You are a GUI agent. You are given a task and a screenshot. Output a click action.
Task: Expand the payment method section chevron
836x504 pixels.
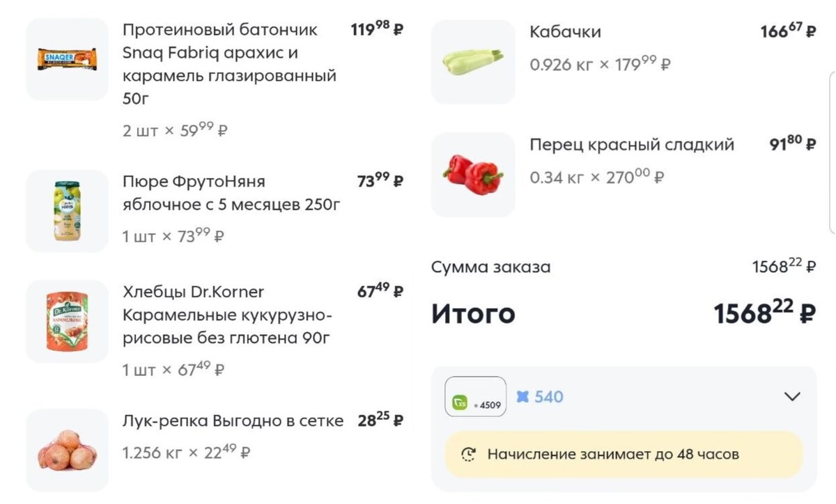click(791, 397)
